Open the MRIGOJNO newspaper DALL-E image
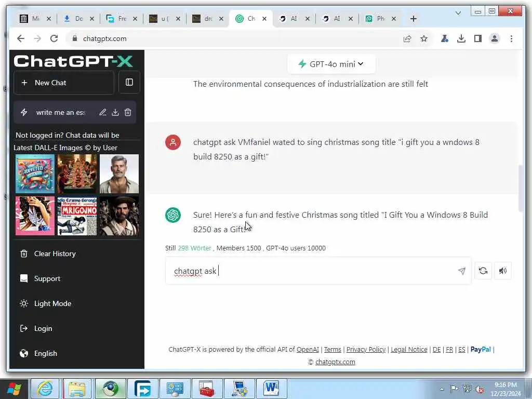The image size is (532, 399). (77, 216)
